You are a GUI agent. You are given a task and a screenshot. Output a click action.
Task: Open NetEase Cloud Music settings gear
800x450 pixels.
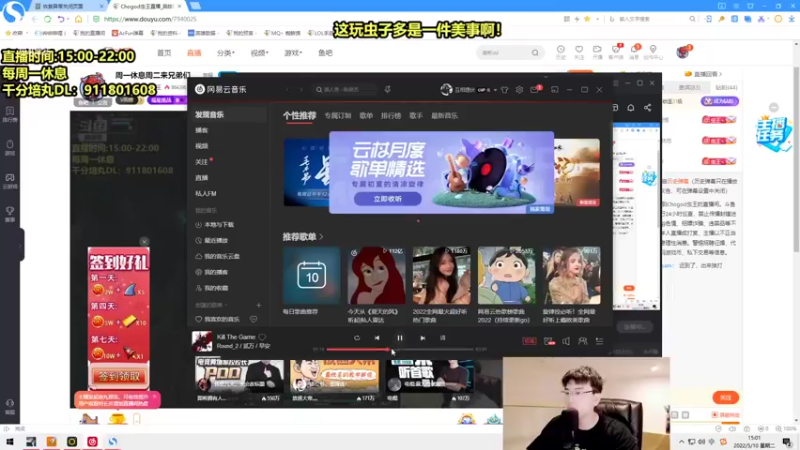click(x=519, y=89)
